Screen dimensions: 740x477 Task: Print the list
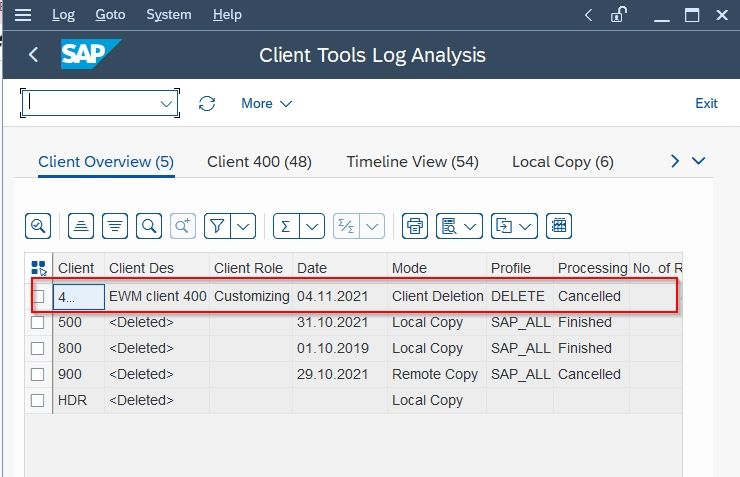point(415,226)
